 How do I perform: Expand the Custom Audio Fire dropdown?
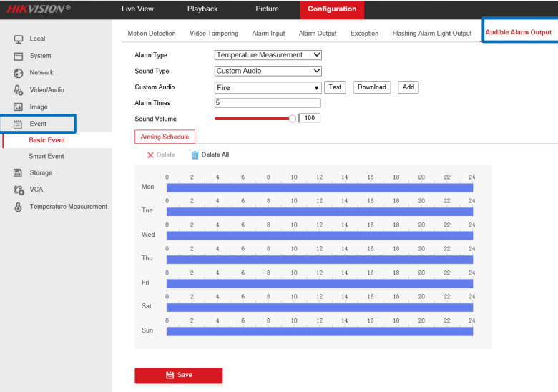(x=268, y=87)
